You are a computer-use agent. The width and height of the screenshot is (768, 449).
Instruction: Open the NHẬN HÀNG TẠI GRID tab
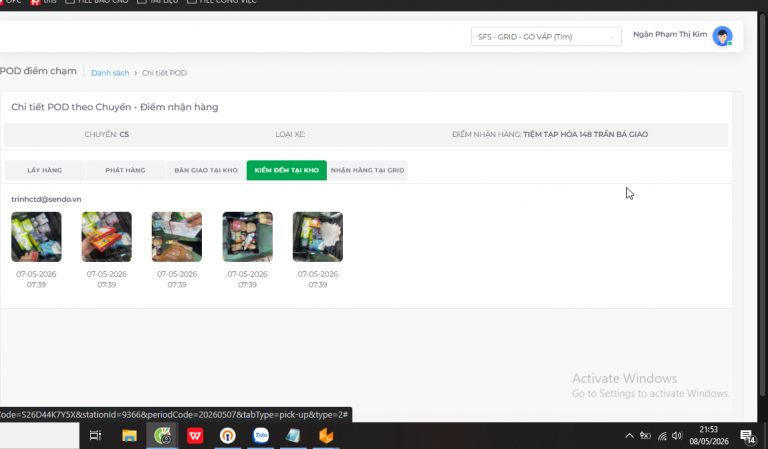click(x=367, y=170)
